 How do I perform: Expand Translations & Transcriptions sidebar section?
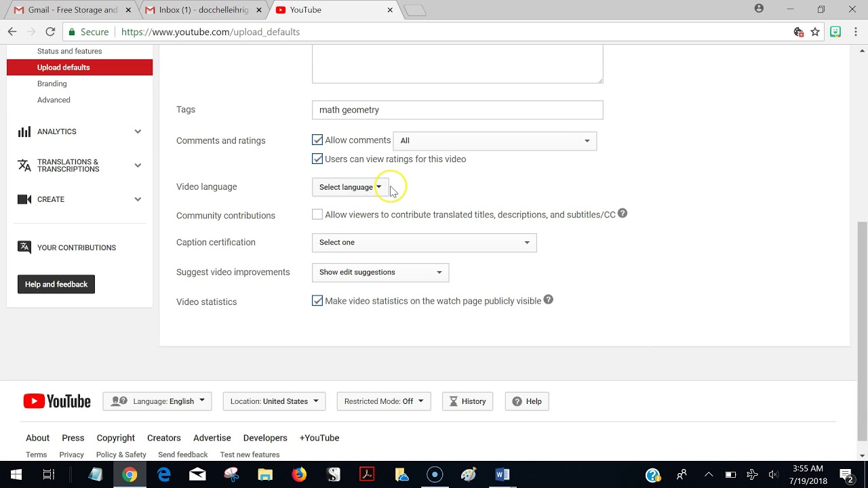[79, 165]
